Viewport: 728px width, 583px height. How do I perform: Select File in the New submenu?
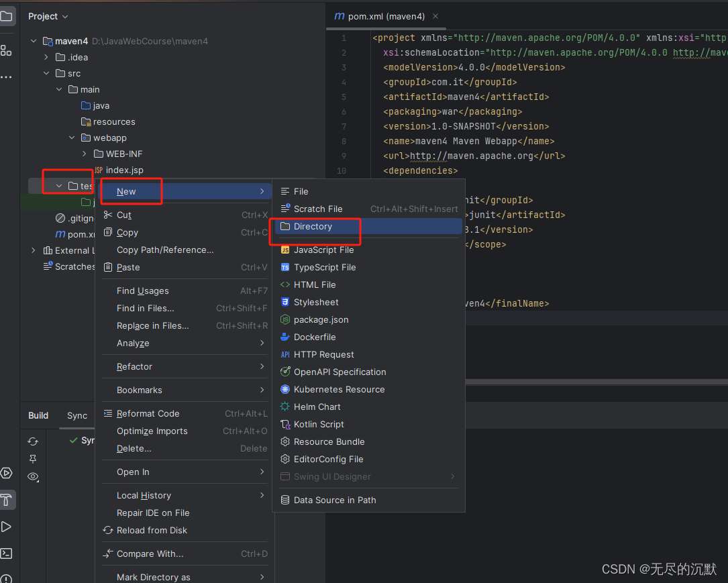pyautogui.click(x=368, y=191)
